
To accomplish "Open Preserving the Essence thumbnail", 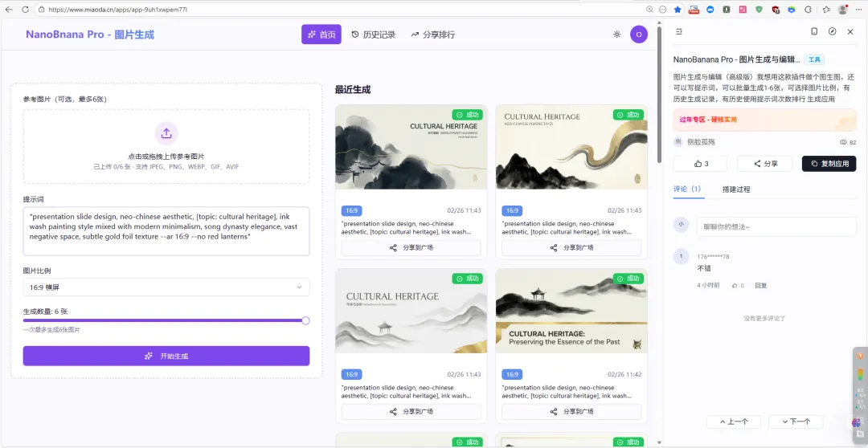I will pyautogui.click(x=571, y=311).
